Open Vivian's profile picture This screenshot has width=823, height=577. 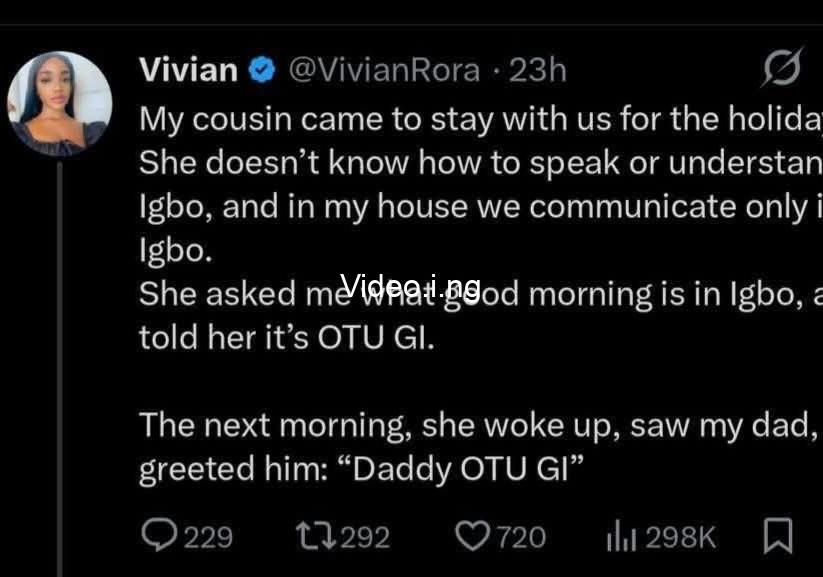[x=60, y=104]
